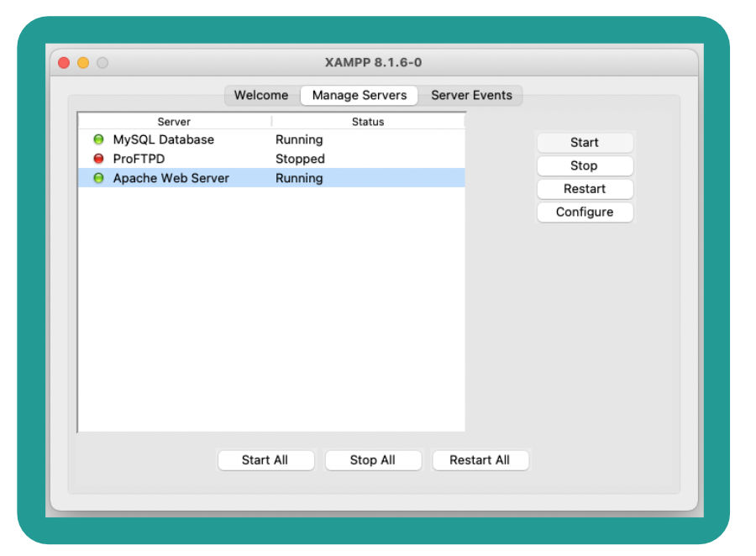
Task: Click the Stop All button
Action: point(373,460)
